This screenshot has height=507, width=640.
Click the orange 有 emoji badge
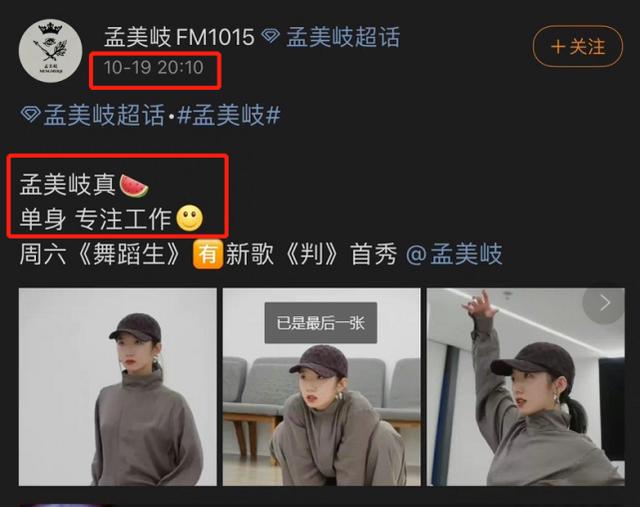(x=208, y=254)
